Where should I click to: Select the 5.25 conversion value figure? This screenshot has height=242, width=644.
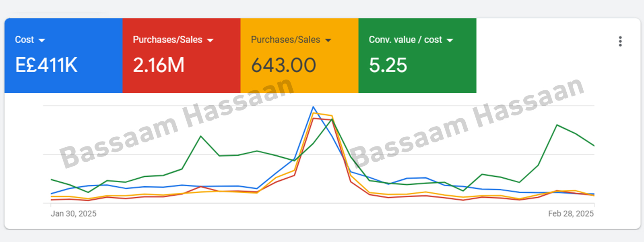coord(388,65)
